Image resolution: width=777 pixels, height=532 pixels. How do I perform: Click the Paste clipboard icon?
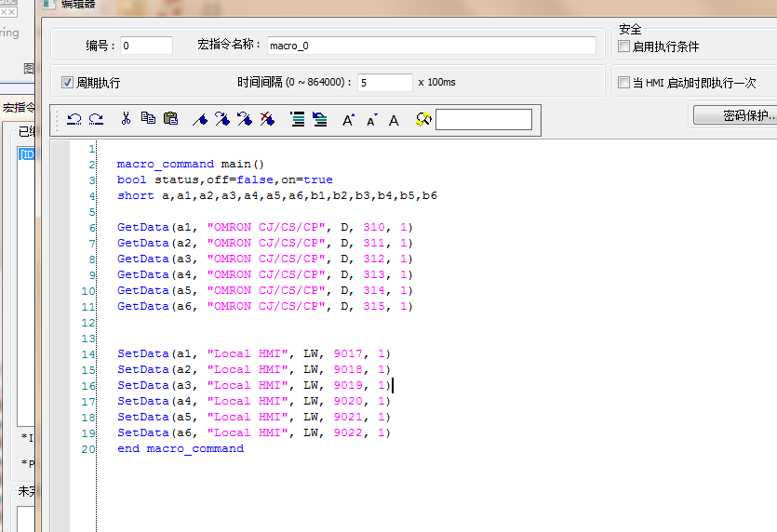[170, 119]
